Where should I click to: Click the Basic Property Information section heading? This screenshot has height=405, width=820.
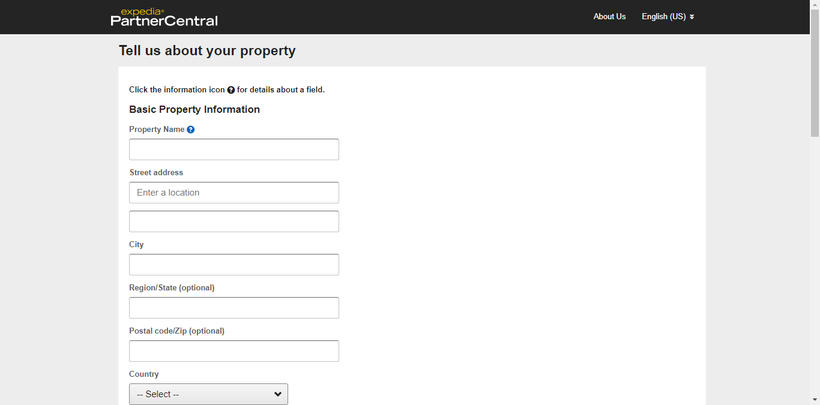click(195, 109)
